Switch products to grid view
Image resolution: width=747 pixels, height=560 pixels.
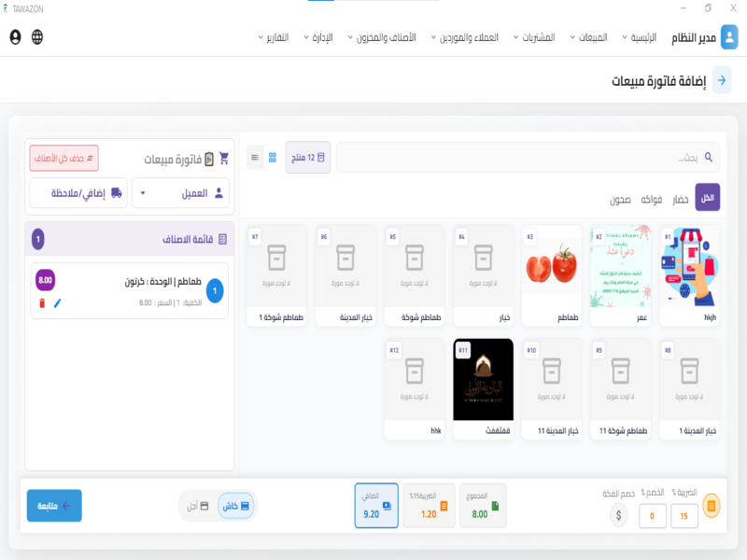[x=272, y=157]
